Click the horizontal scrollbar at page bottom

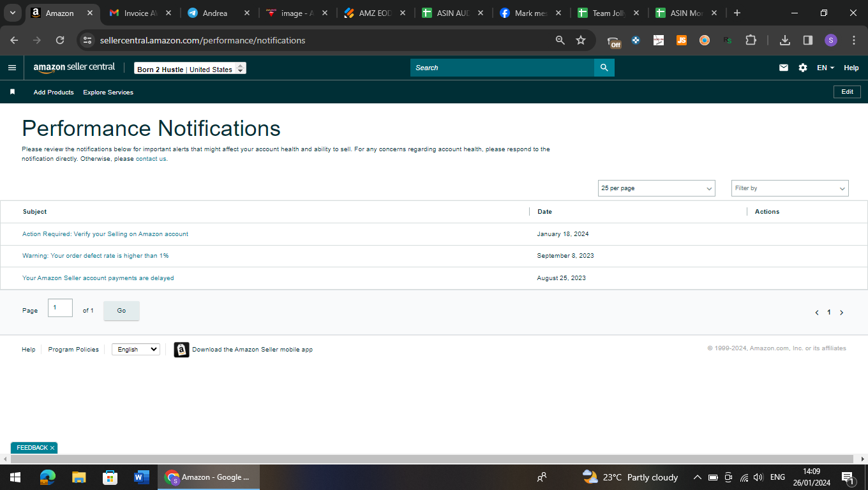pos(432,459)
